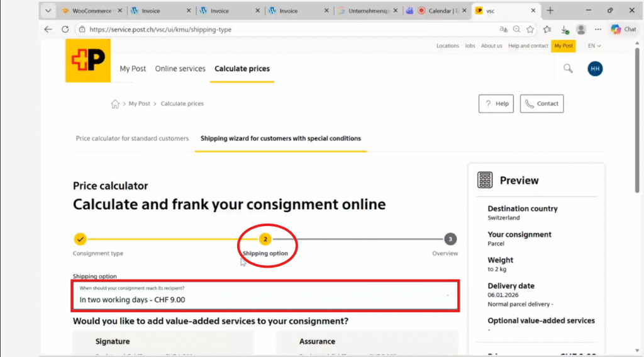Open a new browser tab
Image resolution: width=644 pixels, height=357 pixels.
pos(550,11)
